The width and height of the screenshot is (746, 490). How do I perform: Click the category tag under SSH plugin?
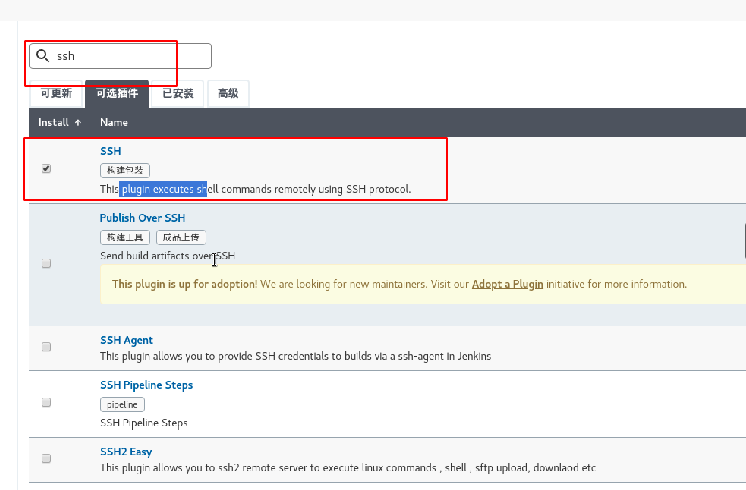point(125,170)
